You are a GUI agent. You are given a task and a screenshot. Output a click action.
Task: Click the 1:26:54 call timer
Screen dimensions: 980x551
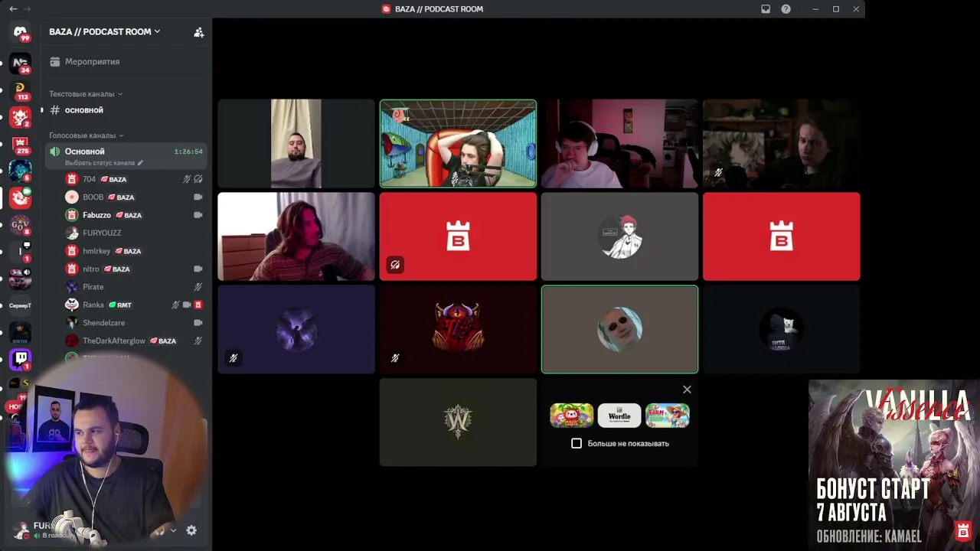click(188, 152)
